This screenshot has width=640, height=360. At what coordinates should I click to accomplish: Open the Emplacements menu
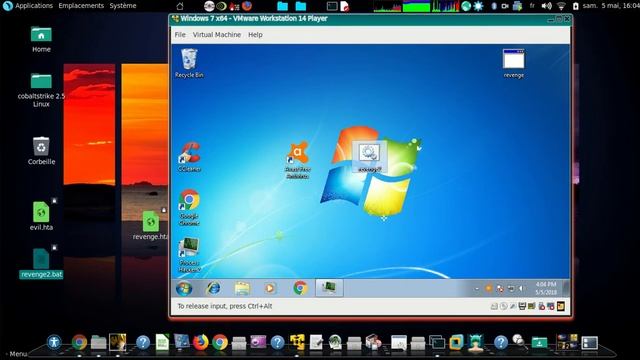(x=81, y=6)
